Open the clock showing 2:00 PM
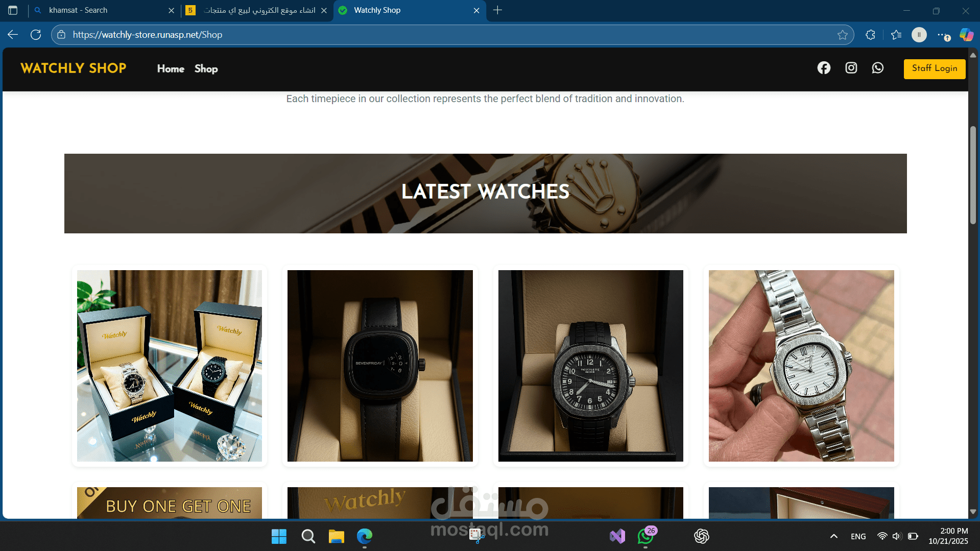The width and height of the screenshot is (980, 551). (948, 536)
